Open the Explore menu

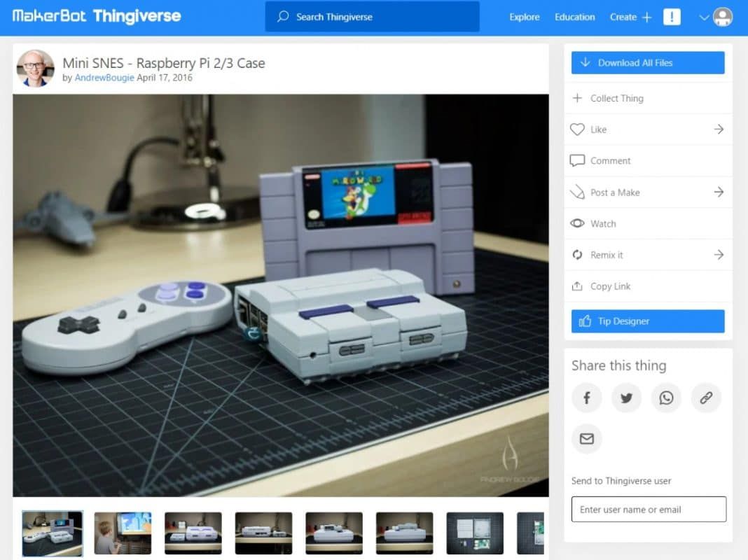[524, 17]
